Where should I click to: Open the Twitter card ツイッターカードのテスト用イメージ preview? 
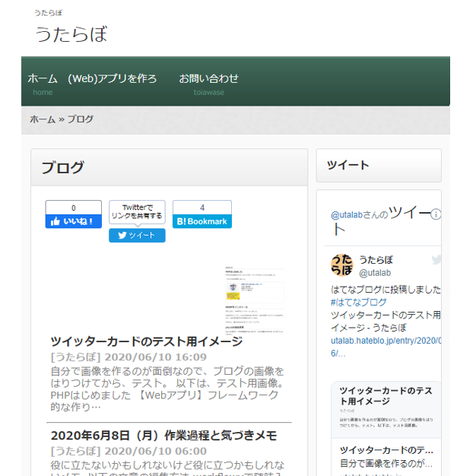(386, 410)
